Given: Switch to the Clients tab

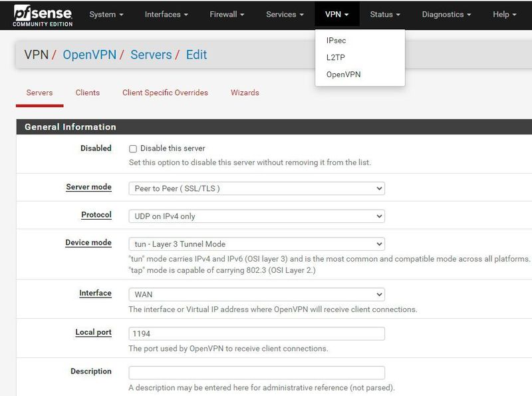Looking at the screenshot, I should [88, 93].
